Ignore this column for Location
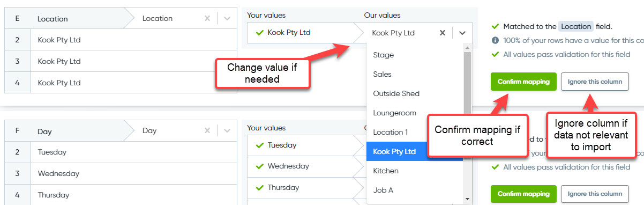Screen dimensions: 644x205 (595, 82)
